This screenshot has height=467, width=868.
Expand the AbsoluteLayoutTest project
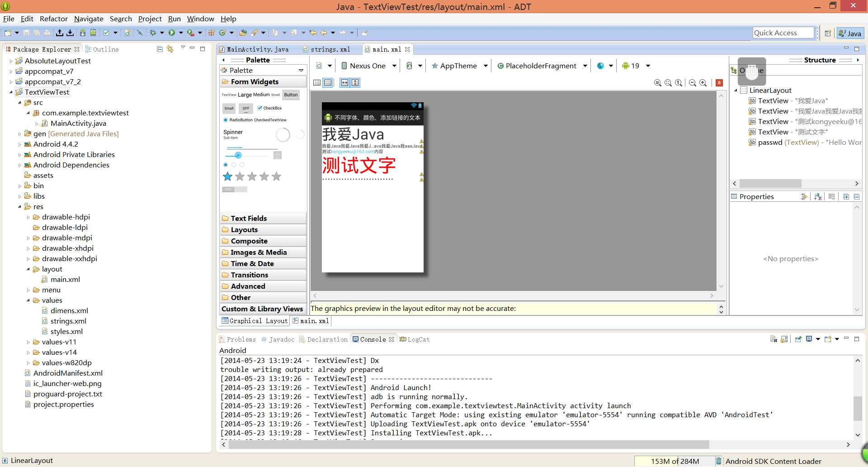coord(11,61)
